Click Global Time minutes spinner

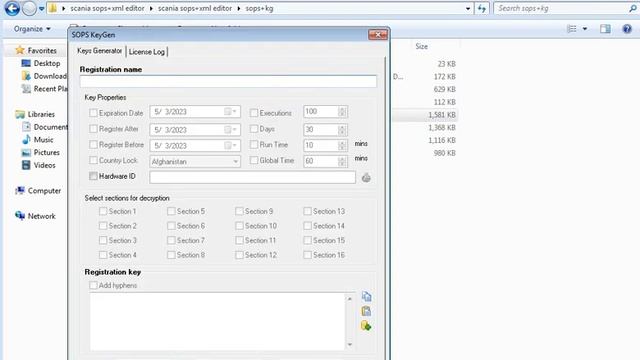click(342, 162)
